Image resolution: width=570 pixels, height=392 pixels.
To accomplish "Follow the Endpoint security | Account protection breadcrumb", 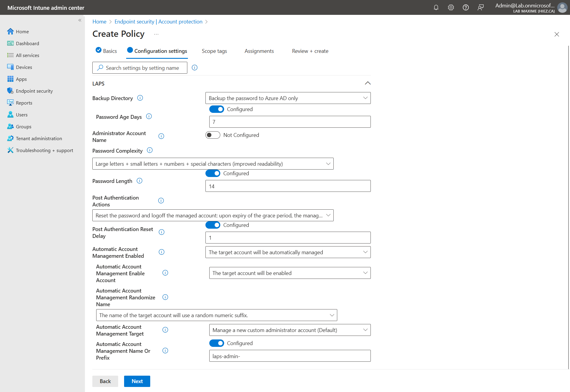I will click(x=158, y=22).
